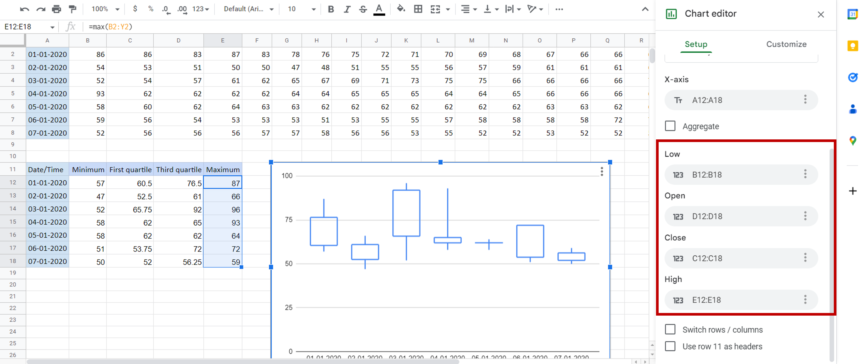
Task: Enable Use row 11 as headers
Action: [670, 346]
